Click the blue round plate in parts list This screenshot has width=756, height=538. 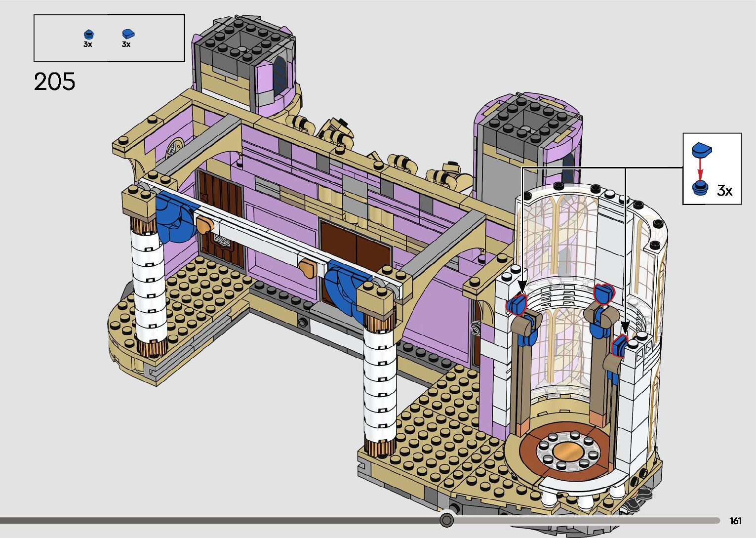tap(88, 34)
